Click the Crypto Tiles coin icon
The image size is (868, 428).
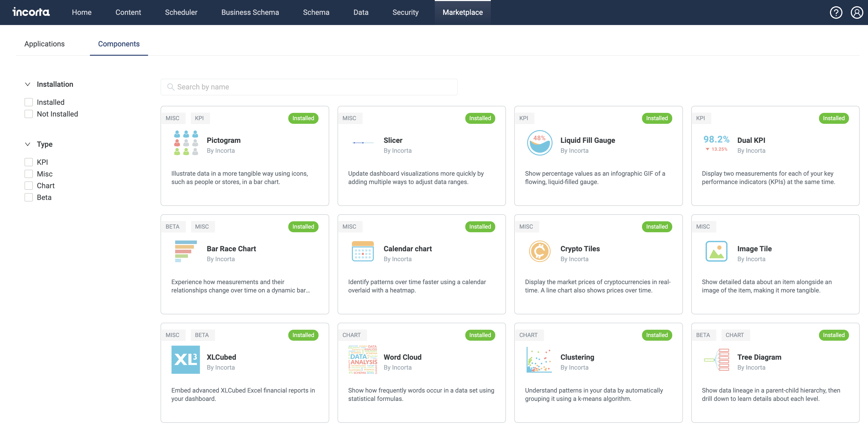pyautogui.click(x=540, y=252)
